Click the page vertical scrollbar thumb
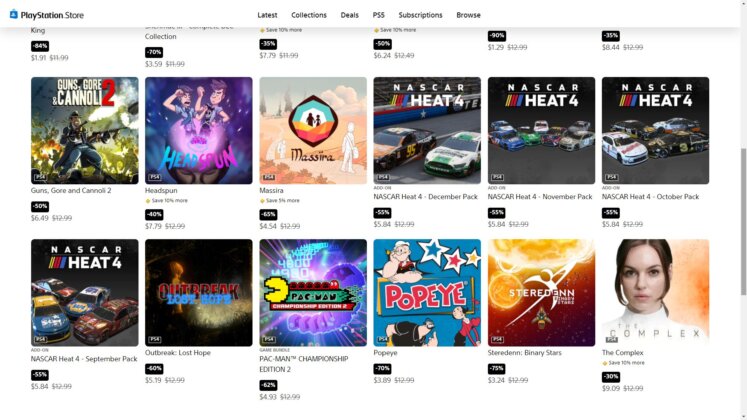747x420 pixels. 743,221
